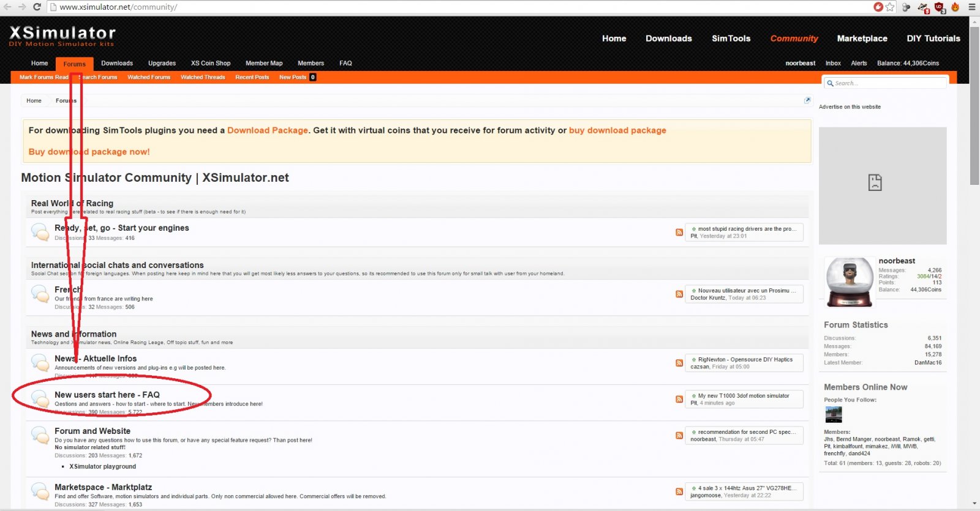This screenshot has height=511, width=980.
Task: Open the browser hamburger menu
Action: (971, 7)
